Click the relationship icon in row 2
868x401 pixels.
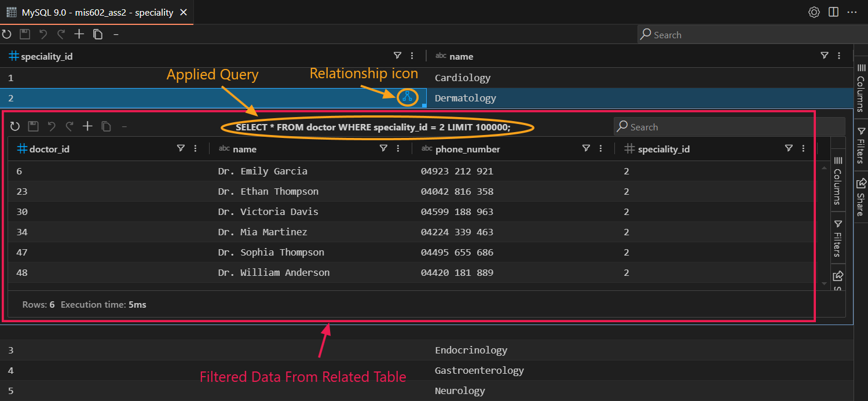(x=407, y=97)
